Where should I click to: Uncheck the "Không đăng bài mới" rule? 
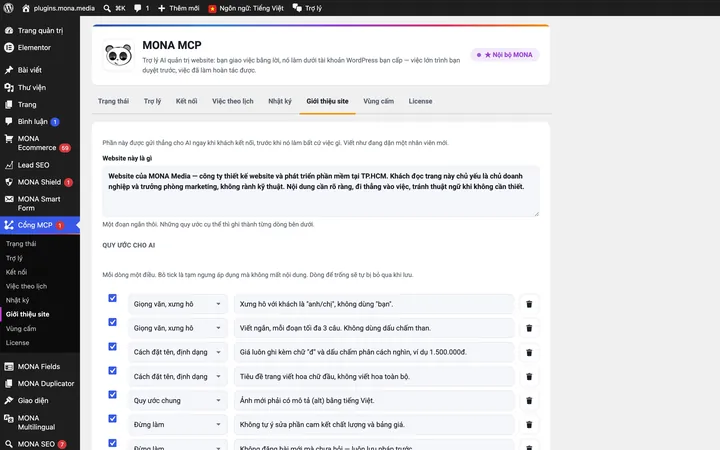112,443
